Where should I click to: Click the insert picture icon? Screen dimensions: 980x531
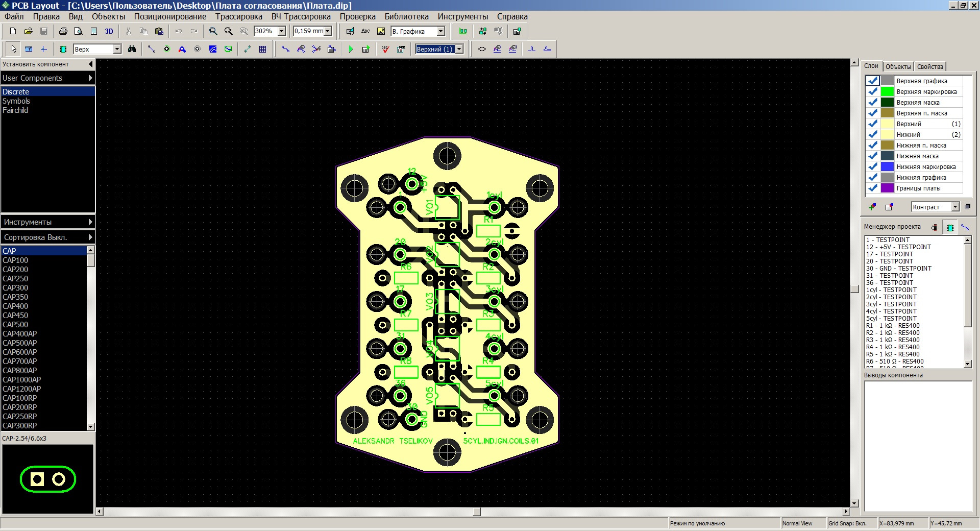381,31
